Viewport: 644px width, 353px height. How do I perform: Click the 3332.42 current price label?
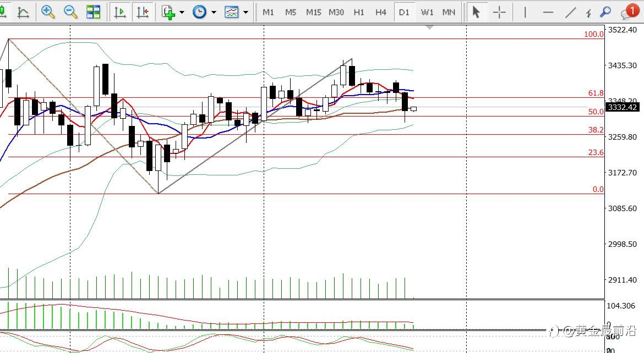pos(623,107)
